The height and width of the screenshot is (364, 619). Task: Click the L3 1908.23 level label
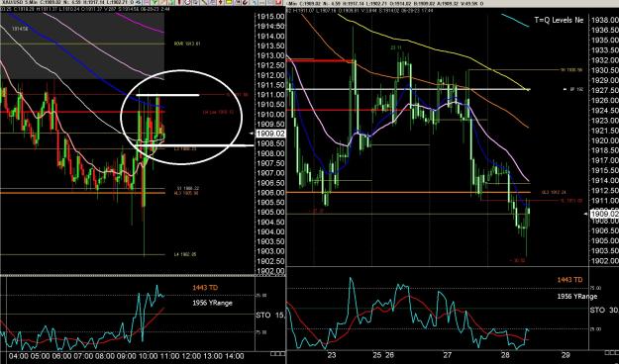coord(185,149)
